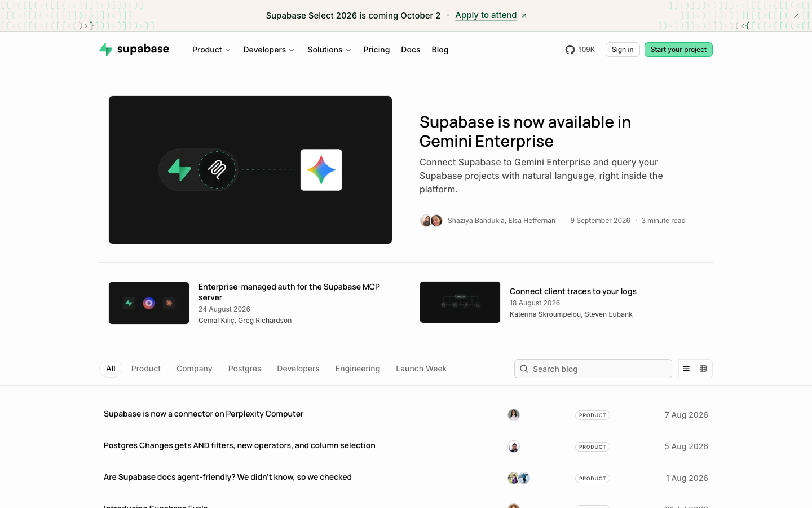Screen dimensions: 812x508
Task: Expand the Developers navigation dropdown
Action: [x=269, y=50]
